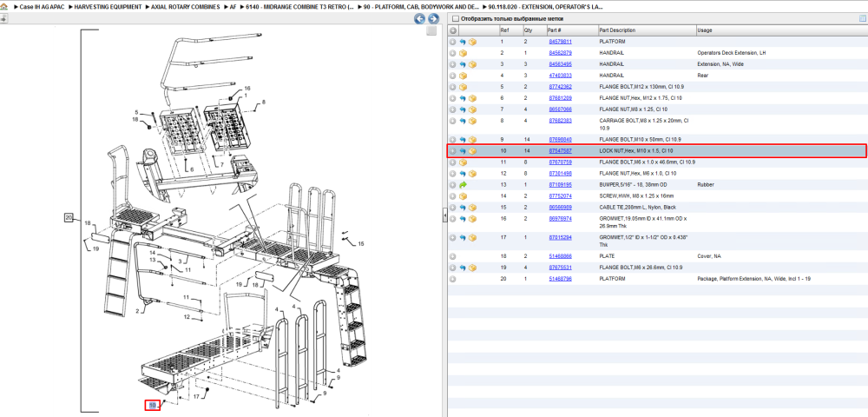Viewport: 868px width, 417px height.
Task: Go to the home icon in breadcrumb
Action: point(3,7)
